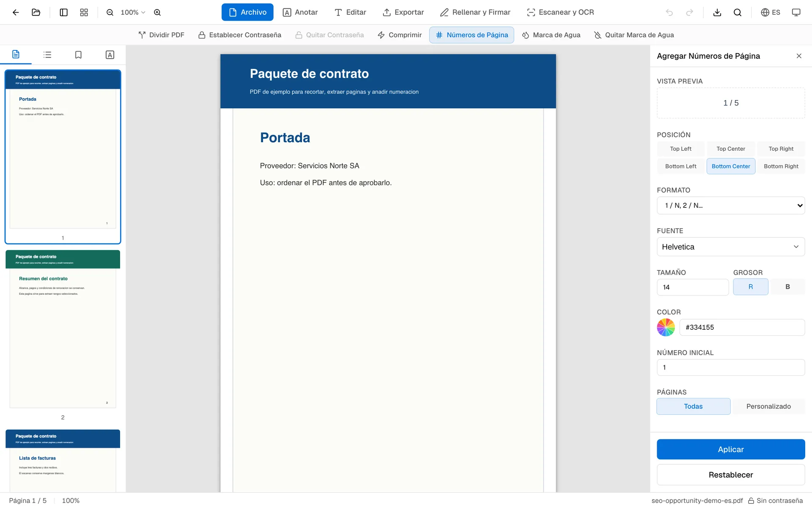Toggle the sidebar panel icon
812x508 pixels.
pyautogui.click(x=63, y=12)
